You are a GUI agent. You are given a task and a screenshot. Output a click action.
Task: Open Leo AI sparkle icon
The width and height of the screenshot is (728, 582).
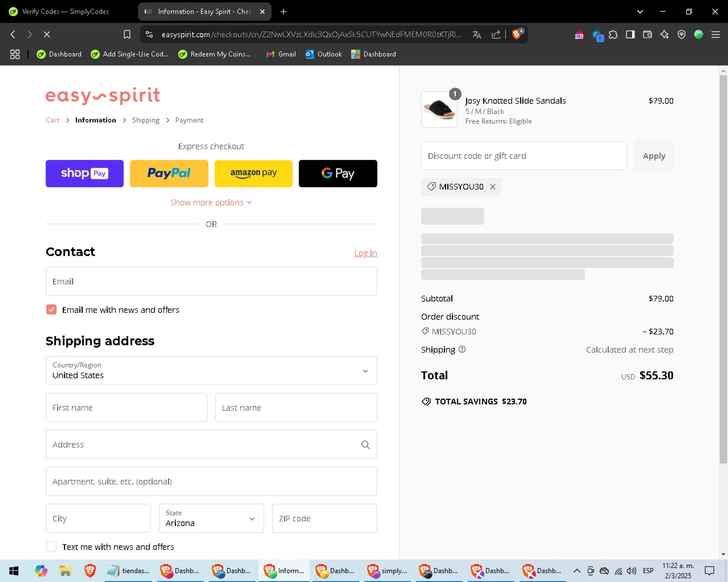[x=664, y=34]
